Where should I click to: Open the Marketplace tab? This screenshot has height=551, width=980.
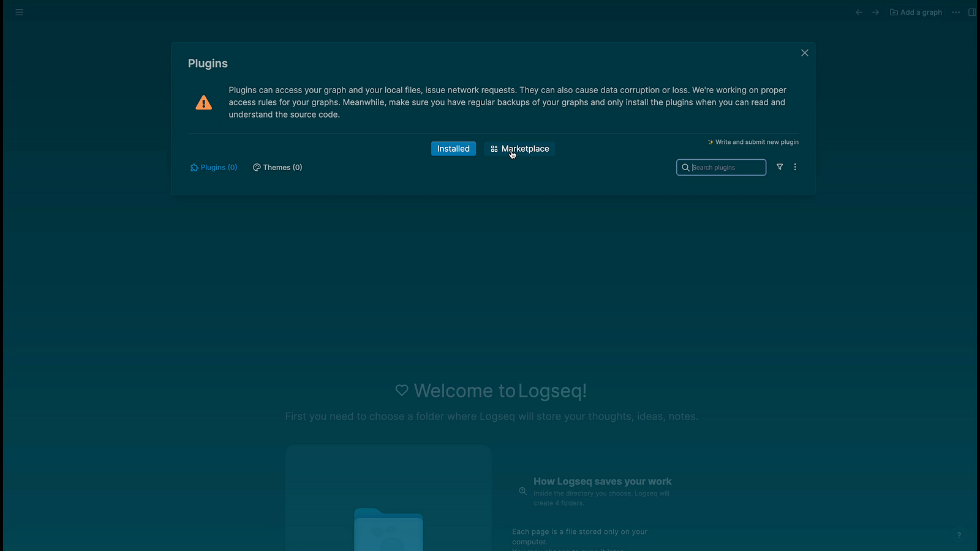point(525,149)
